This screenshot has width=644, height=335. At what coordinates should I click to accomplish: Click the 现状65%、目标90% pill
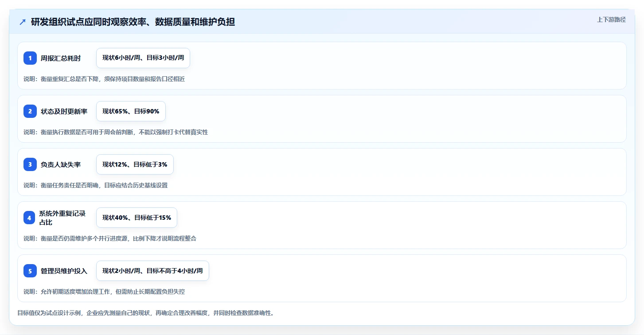point(131,111)
